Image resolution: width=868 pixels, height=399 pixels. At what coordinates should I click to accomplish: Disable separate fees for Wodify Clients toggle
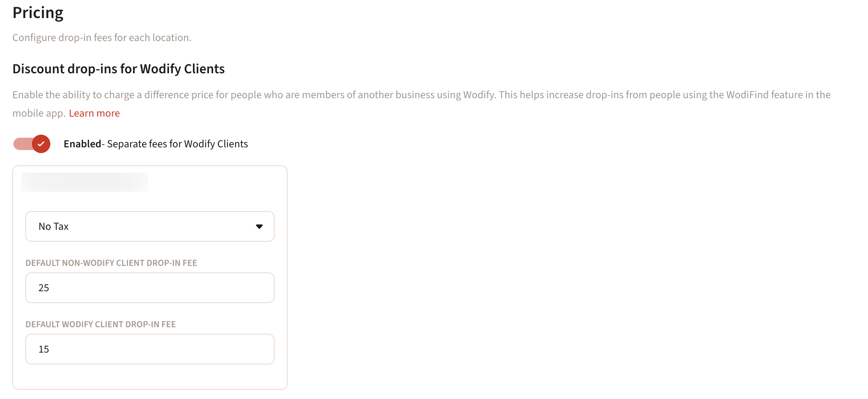click(32, 144)
